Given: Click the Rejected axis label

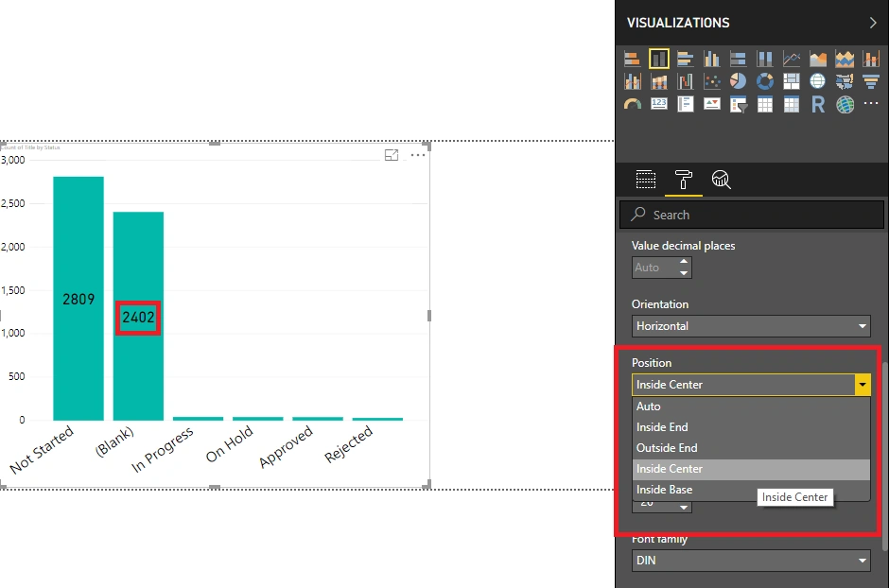Looking at the screenshot, I should pos(348,443).
